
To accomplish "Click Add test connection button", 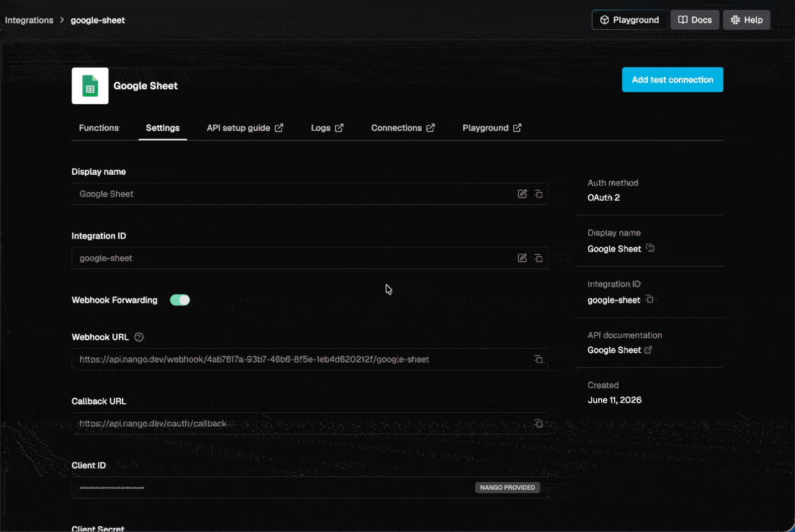I will click(x=672, y=80).
